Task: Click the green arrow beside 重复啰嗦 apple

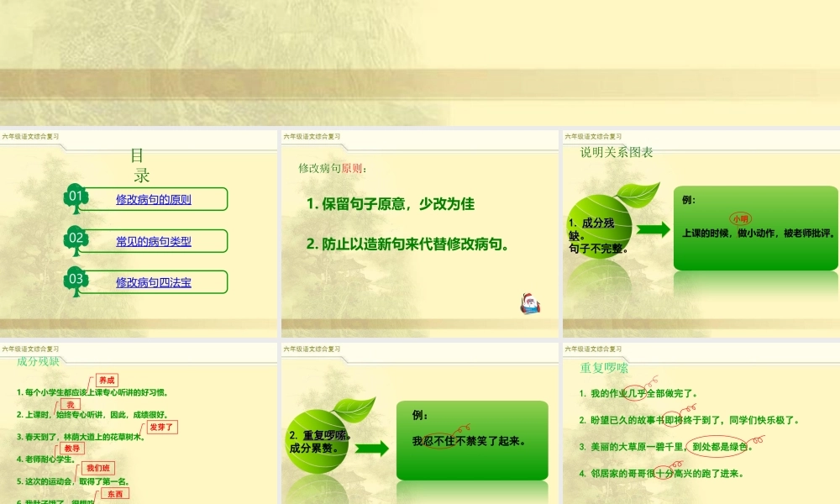Action: [x=372, y=449]
